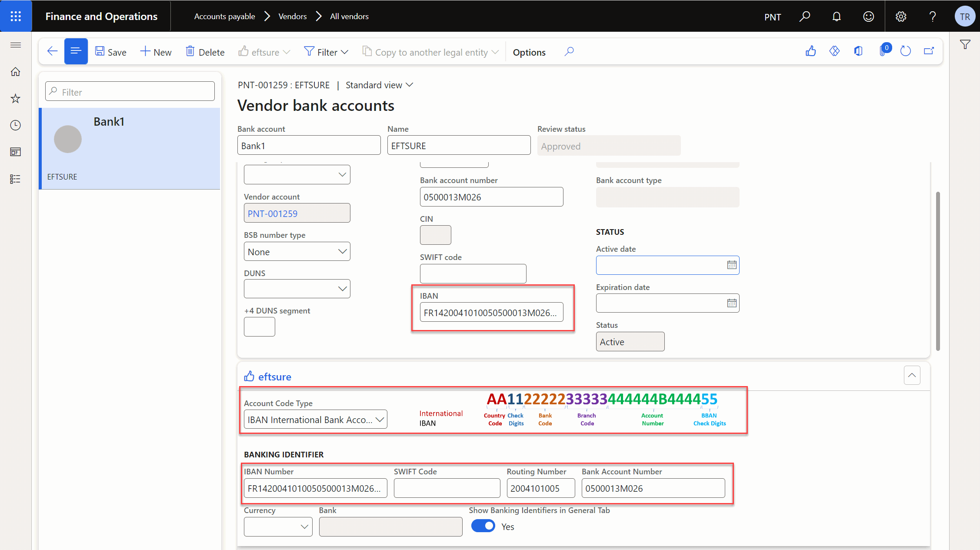
Task: Click the thumbs-up icon in the right toolbar
Action: 811,51
